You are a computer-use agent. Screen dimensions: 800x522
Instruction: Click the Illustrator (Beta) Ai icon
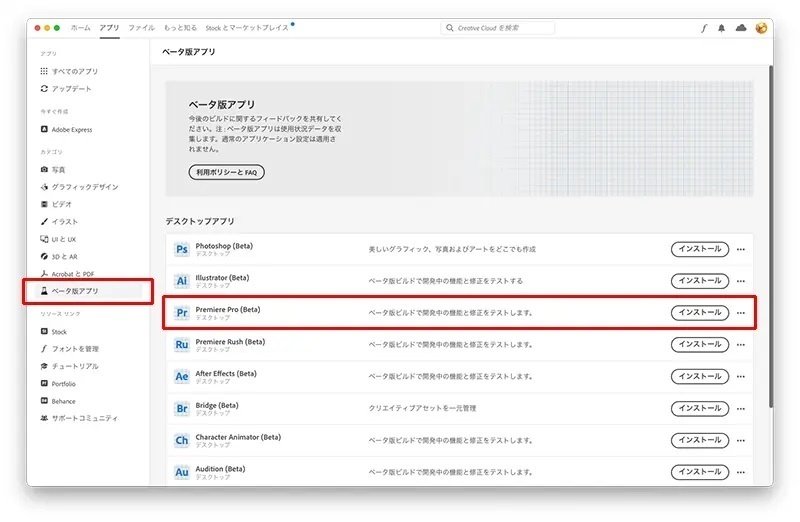tap(182, 281)
